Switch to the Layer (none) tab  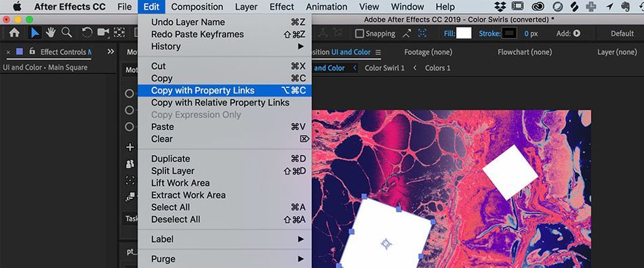click(x=617, y=52)
